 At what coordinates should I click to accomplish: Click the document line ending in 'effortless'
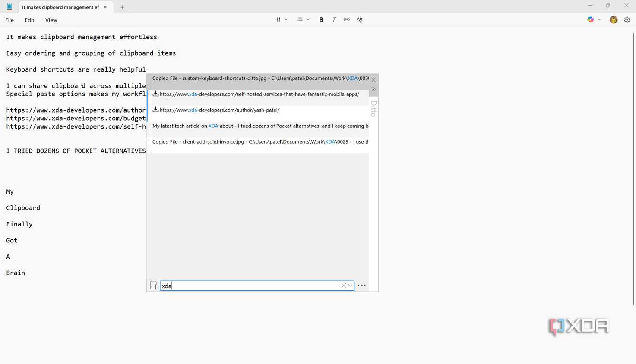(82, 37)
